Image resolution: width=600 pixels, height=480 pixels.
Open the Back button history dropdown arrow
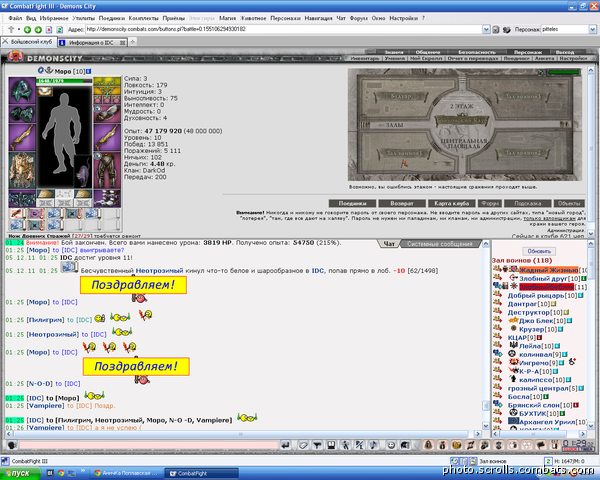(19, 29)
